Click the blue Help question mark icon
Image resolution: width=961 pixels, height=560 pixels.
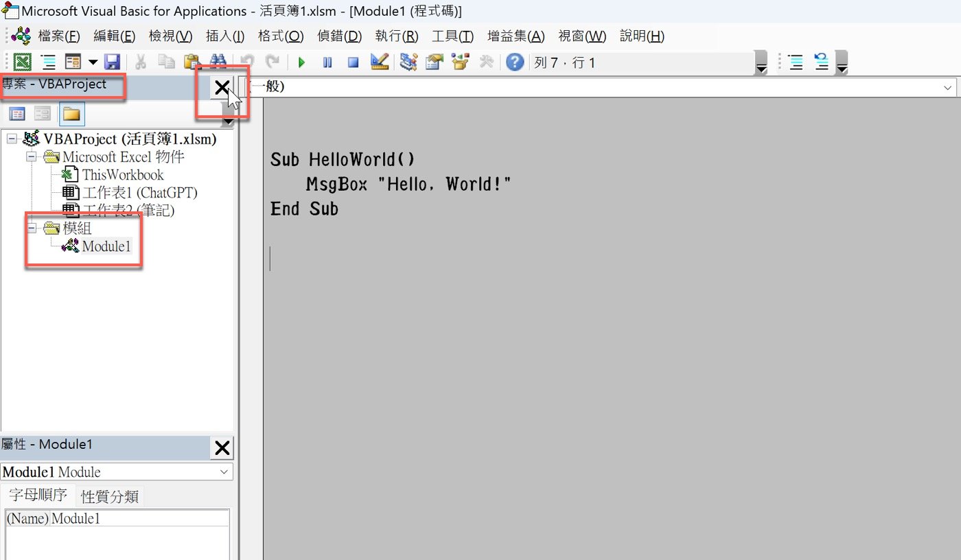pos(515,62)
